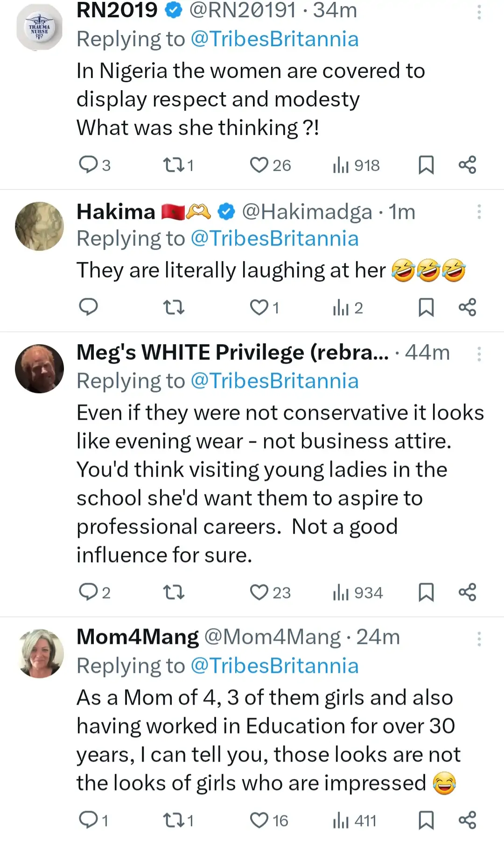Repost Hakima's tweet
The image size is (504, 841).
(x=174, y=307)
